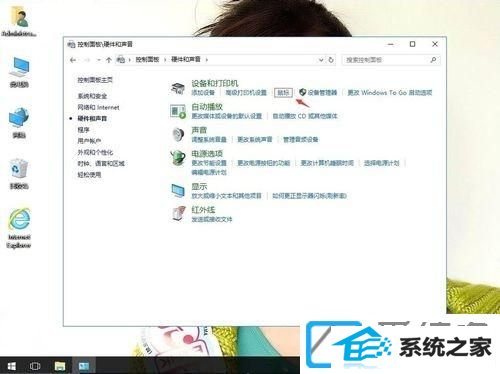Open the recent locations dropdown arrow

point(99,60)
